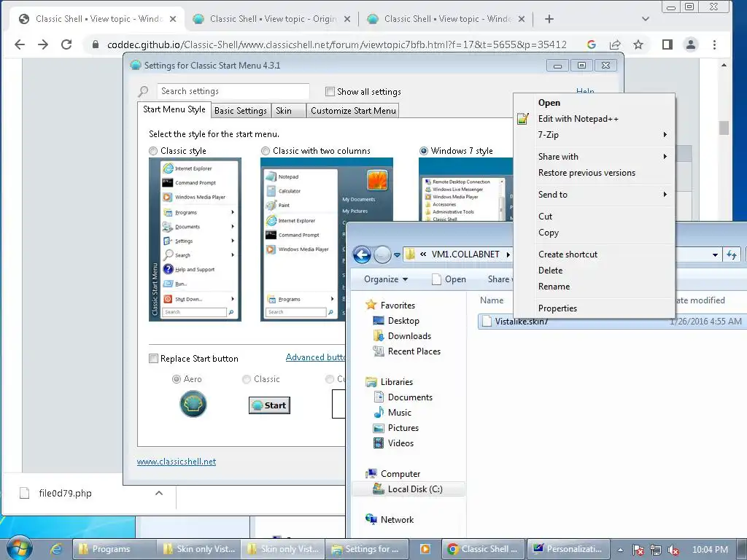Open the recent pages dropdown beside navigation arrows

(x=397, y=255)
